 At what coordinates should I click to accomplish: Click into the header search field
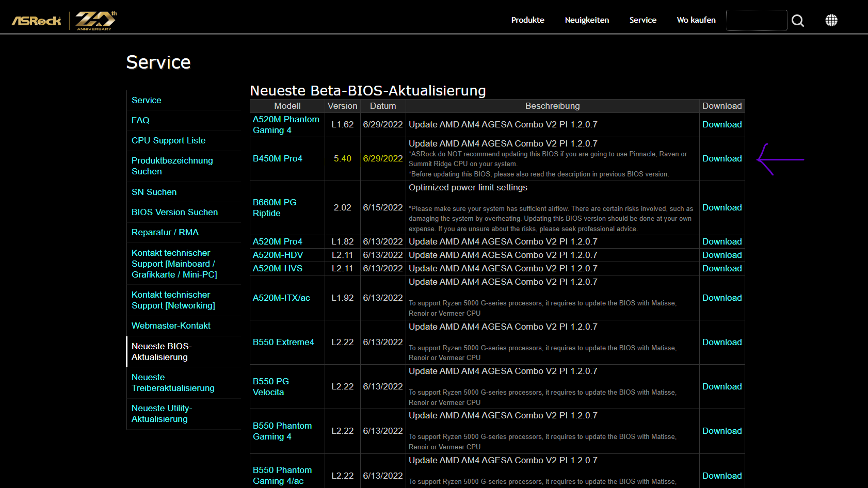[757, 20]
